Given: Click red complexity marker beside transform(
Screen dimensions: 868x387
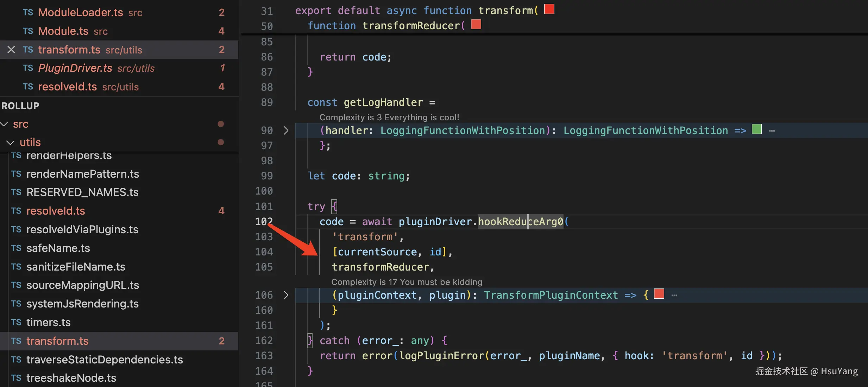Looking at the screenshot, I should [549, 9].
